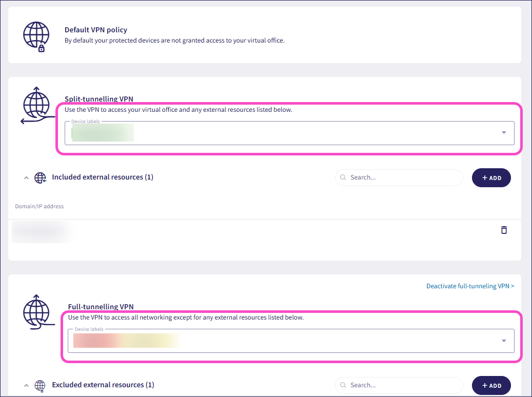The image size is (532, 397).
Task: Focus the Included external resources search field
Action: (403, 177)
